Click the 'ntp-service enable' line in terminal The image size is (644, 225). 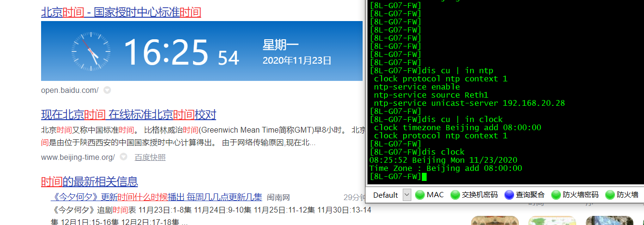[417, 87]
